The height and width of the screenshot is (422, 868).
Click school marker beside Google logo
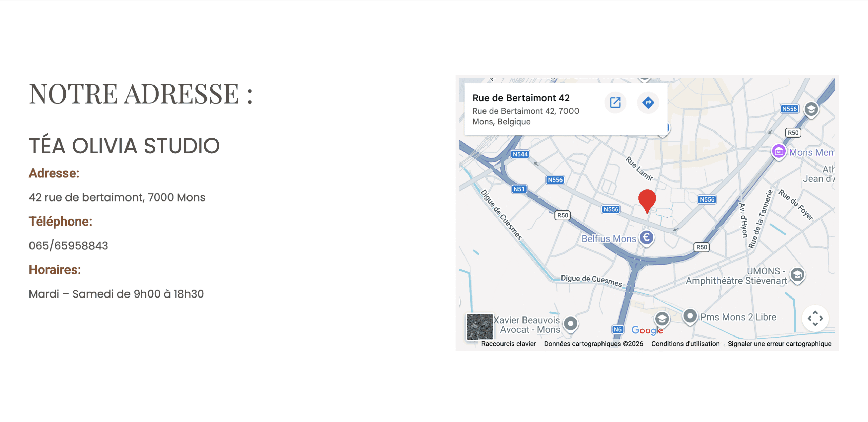(662, 319)
